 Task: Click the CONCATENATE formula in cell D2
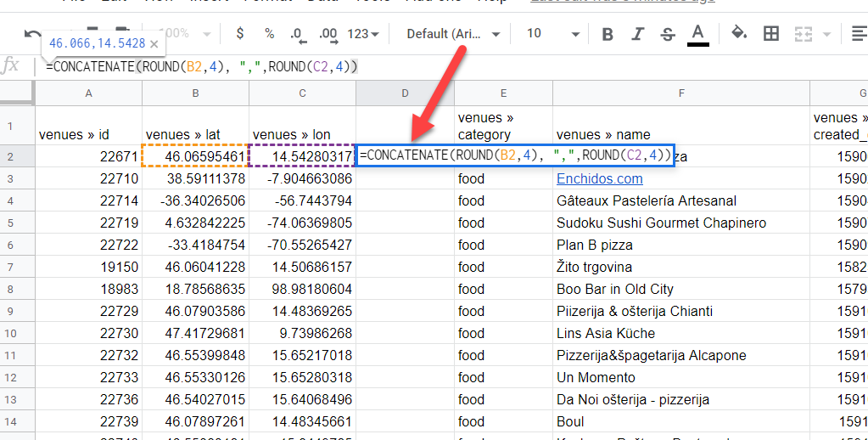515,155
